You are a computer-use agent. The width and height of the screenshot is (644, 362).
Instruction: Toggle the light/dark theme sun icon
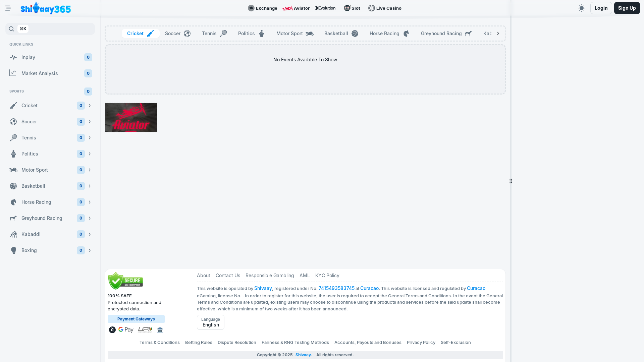[x=582, y=8]
